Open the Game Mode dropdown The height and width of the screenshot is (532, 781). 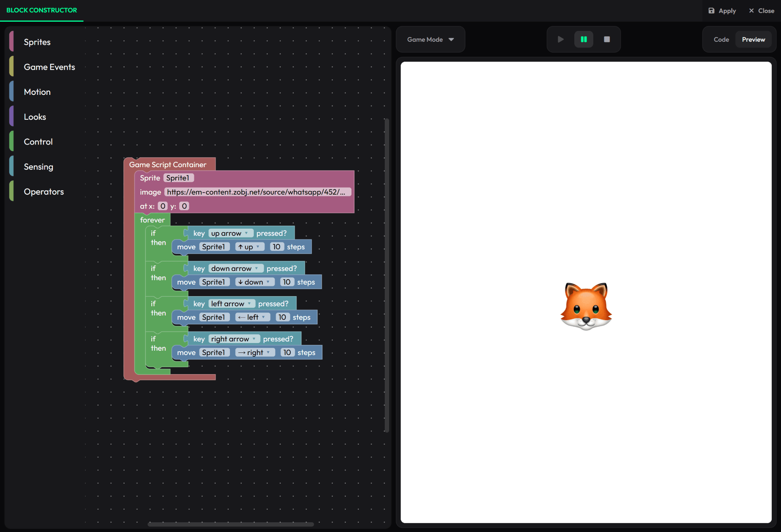click(430, 39)
